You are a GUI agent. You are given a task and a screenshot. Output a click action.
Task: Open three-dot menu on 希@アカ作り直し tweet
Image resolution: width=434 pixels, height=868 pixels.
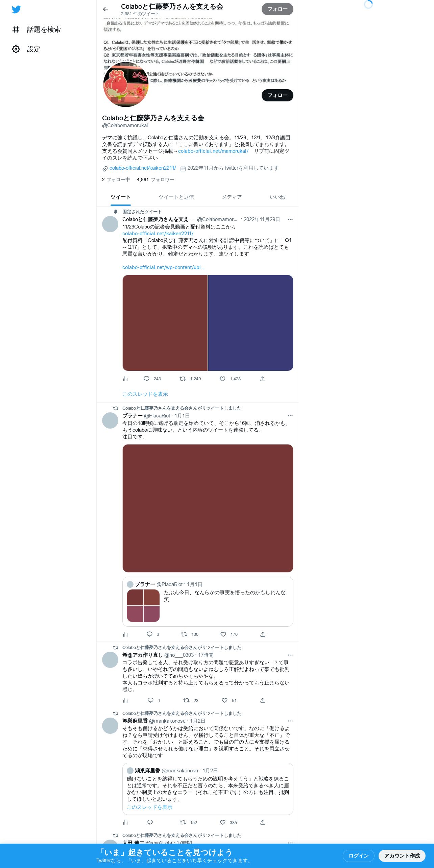(290, 655)
